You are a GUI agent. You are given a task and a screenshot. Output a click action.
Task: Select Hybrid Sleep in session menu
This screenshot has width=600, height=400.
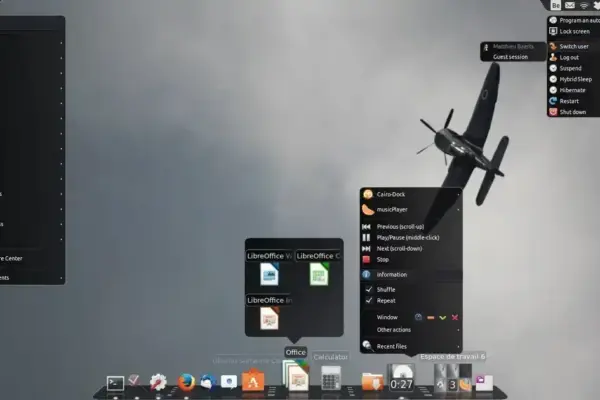click(574, 80)
